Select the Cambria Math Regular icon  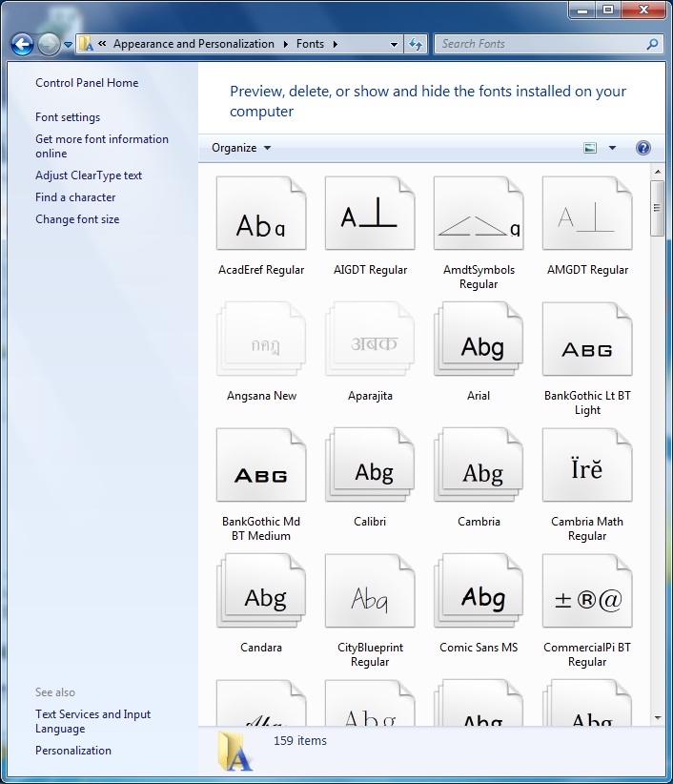coord(587,465)
